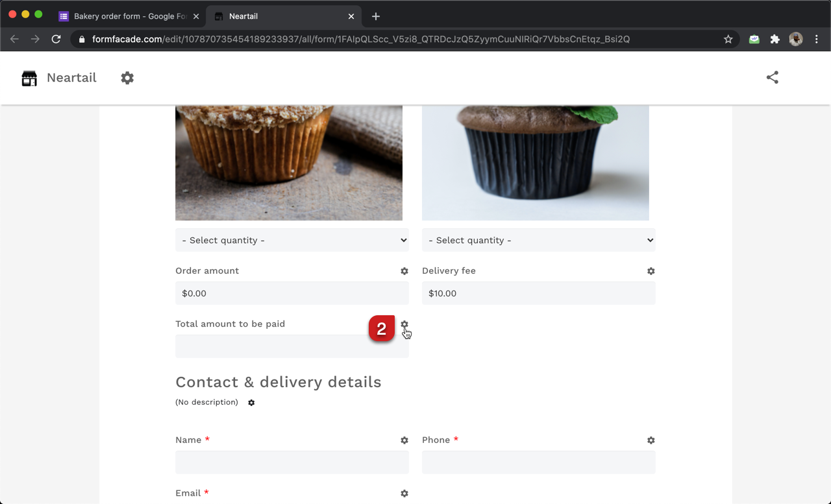This screenshot has width=831, height=504.
Task: Toggle the site security padlock info
Action: click(81, 39)
